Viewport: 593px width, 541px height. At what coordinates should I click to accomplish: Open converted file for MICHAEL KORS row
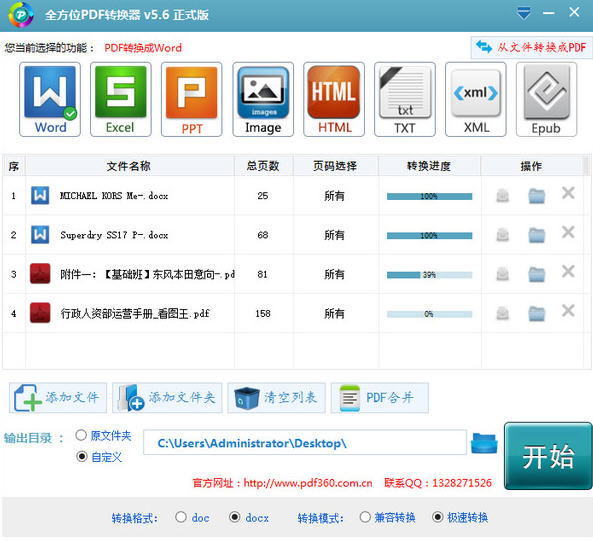[x=503, y=195]
